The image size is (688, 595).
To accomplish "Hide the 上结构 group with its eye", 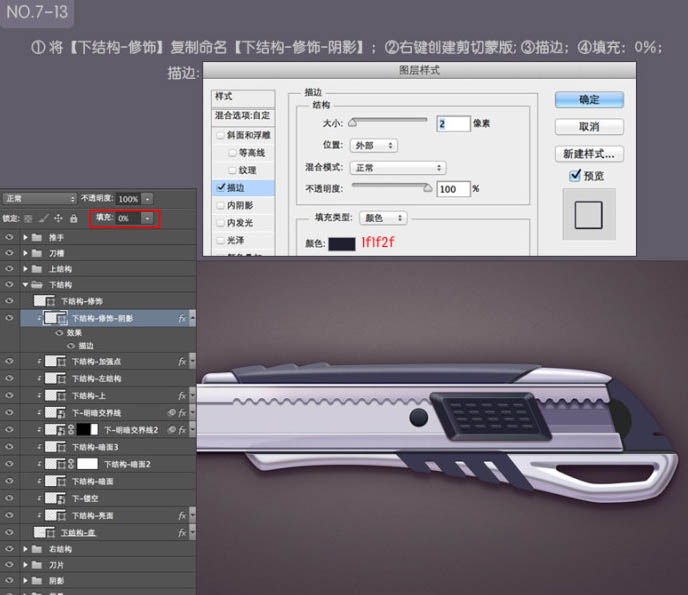I will (9, 269).
